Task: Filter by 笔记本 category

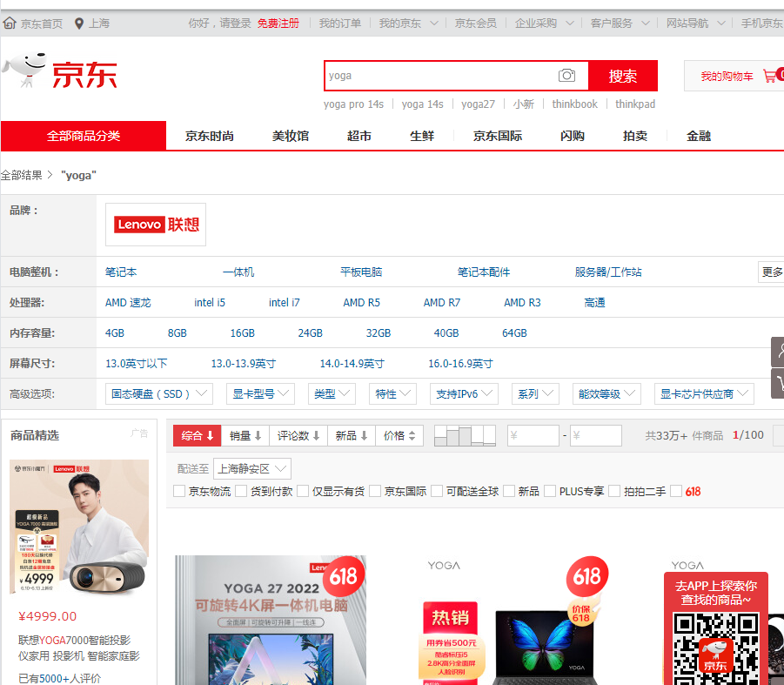Action: 121,272
